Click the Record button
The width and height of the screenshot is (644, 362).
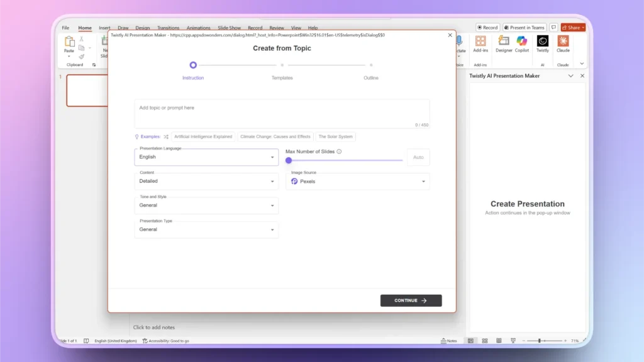coord(487,28)
